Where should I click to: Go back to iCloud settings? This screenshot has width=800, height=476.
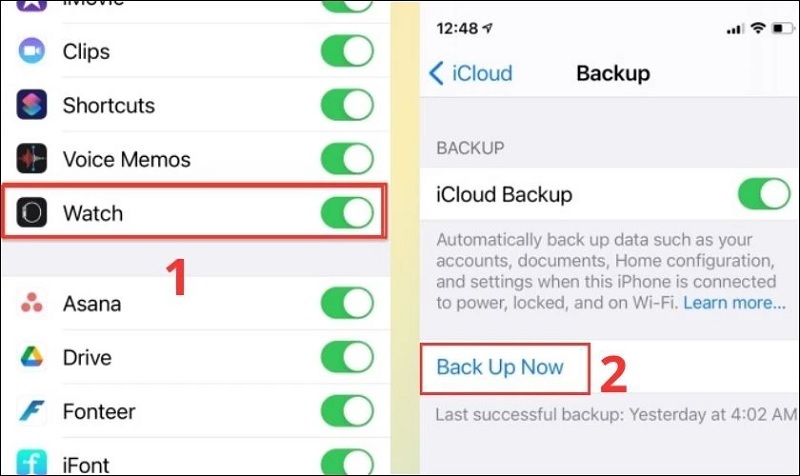click(x=470, y=73)
